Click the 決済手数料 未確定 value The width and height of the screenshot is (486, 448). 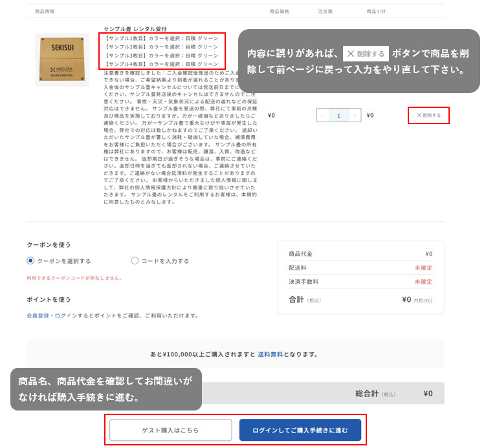click(x=423, y=281)
